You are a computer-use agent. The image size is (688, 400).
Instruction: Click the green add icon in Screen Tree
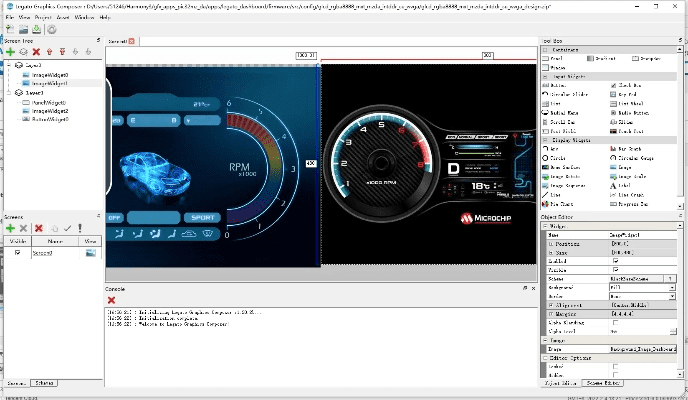[10, 51]
